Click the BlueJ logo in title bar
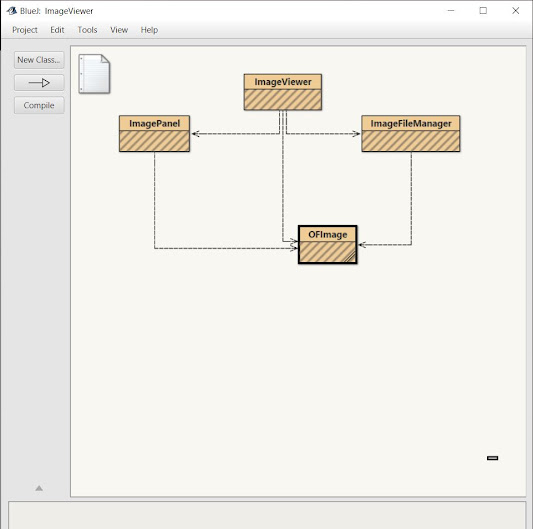This screenshot has width=533, height=529. coord(12,11)
